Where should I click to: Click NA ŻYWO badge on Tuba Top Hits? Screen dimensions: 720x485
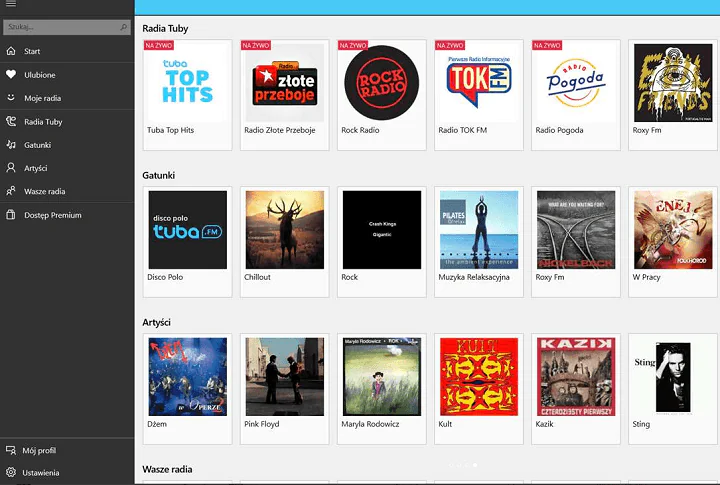(159, 45)
